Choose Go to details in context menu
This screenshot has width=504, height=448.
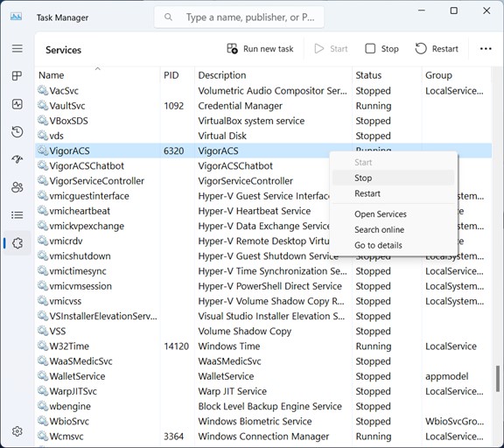tap(393, 245)
